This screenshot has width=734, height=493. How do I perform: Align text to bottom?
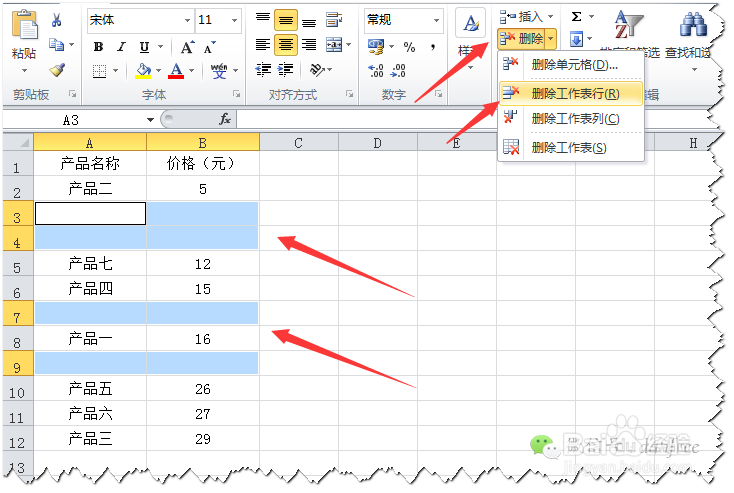pyautogui.click(x=308, y=21)
